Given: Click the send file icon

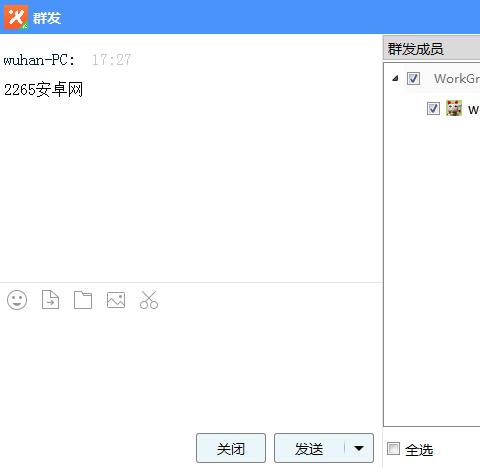Looking at the screenshot, I should 50,300.
